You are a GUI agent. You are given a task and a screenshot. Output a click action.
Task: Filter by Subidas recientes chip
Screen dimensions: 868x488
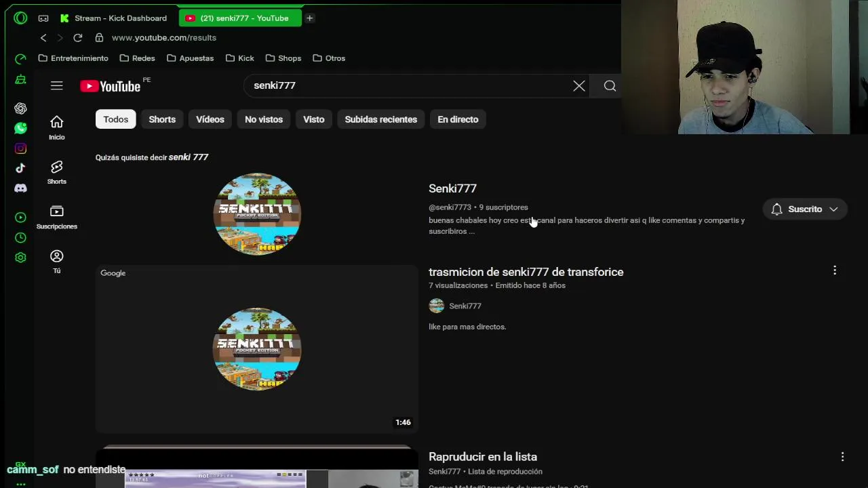[381, 119]
